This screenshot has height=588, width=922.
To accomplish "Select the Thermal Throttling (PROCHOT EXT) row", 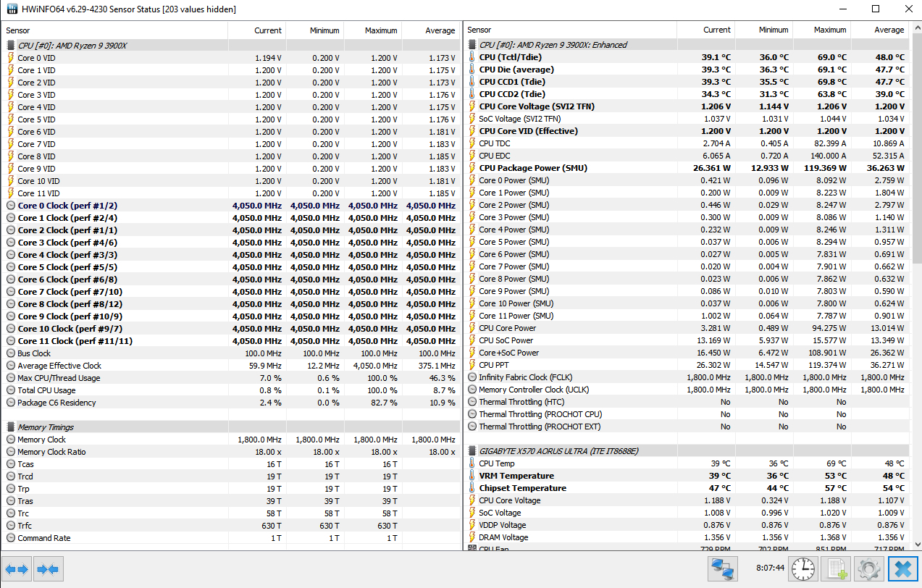I will 687,427.
